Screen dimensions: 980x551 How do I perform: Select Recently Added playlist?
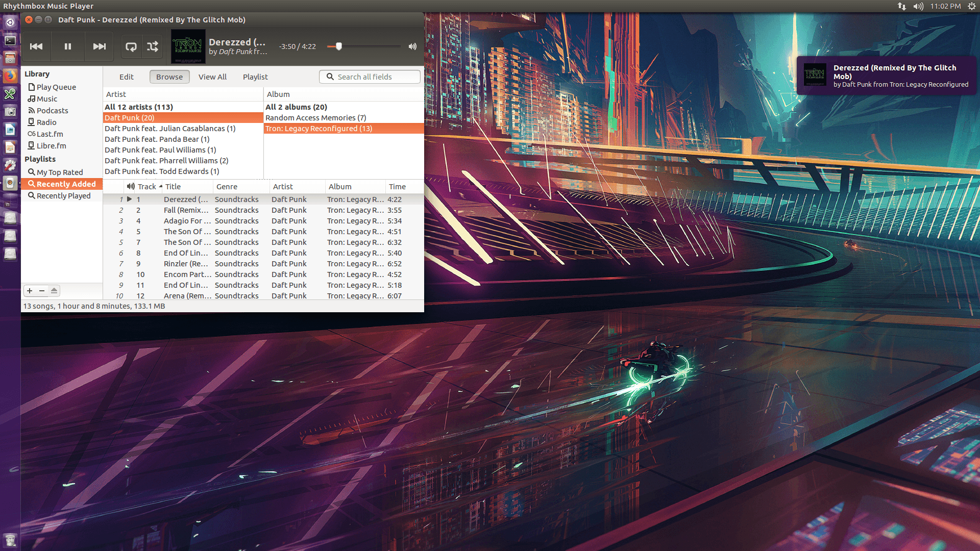pyautogui.click(x=62, y=184)
